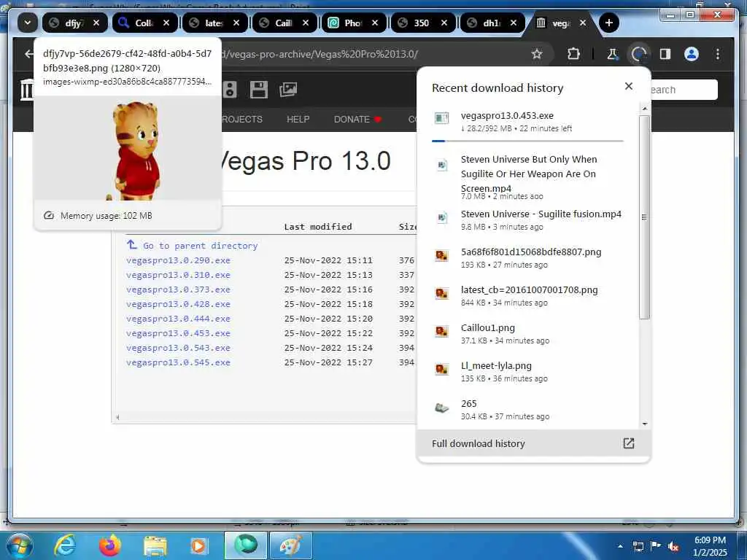The image size is (747, 560).
Task: Open the 265 download entry
Action: pos(528,409)
